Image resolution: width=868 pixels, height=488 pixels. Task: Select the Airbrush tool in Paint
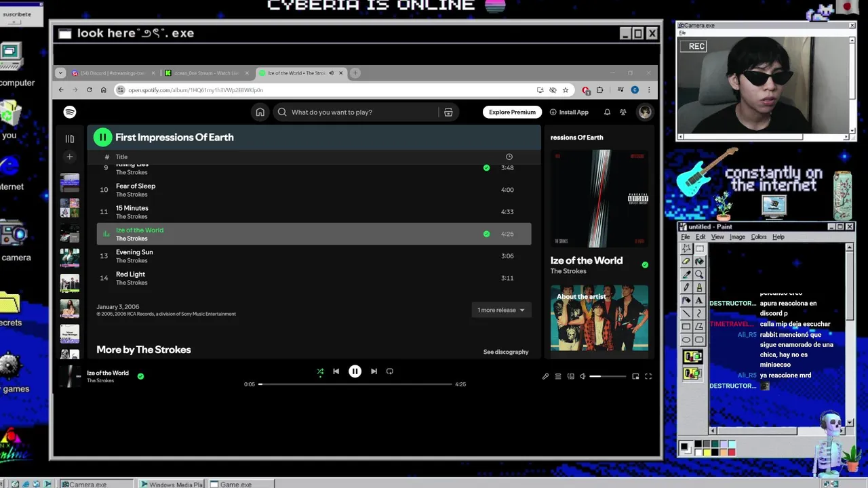tap(686, 300)
